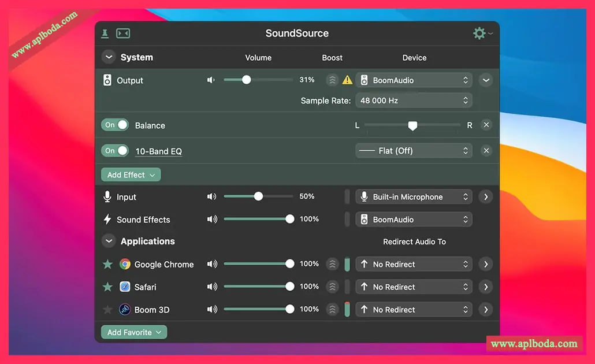Screen dimensions: 595x364
Task: Click the Boost icon in the Output row
Action: 332,80
